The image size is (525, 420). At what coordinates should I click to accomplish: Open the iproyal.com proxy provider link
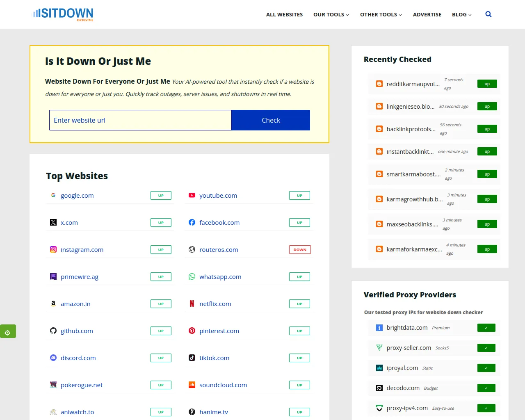click(402, 368)
